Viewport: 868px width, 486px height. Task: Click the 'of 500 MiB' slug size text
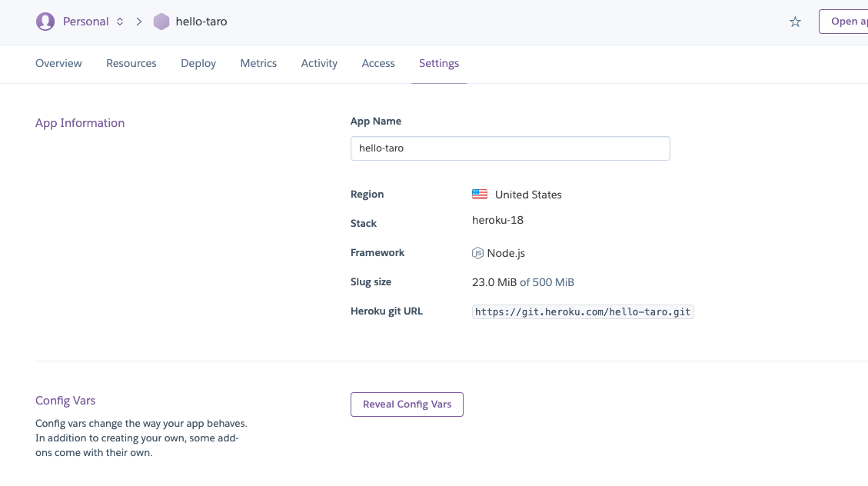pos(547,282)
